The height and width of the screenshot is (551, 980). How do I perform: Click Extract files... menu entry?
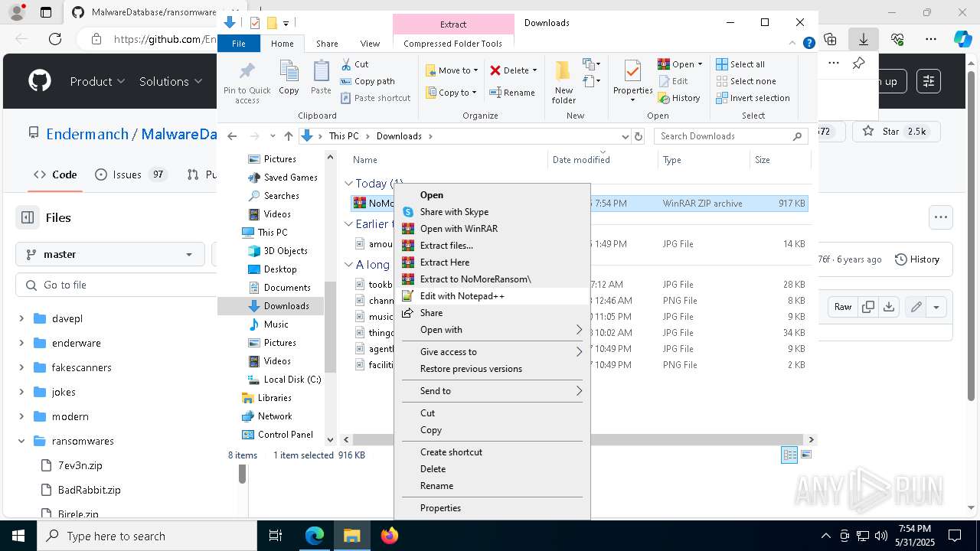pyautogui.click(x=491, y=246)
